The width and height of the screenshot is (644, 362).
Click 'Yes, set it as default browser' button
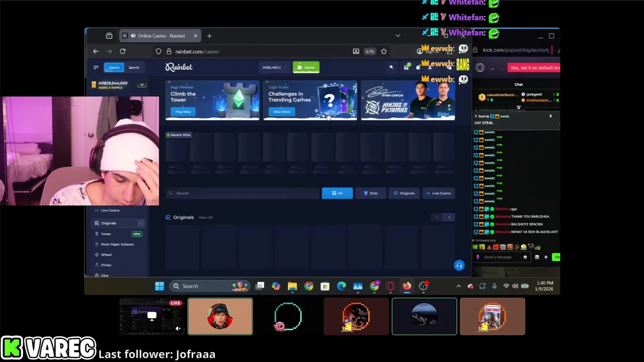point(534,68)
